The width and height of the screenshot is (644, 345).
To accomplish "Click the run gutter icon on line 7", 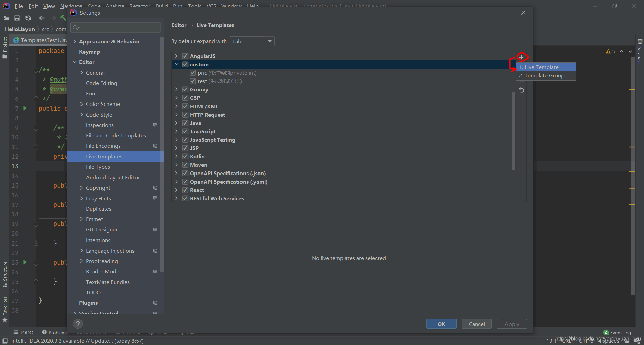I will (25, 108).
